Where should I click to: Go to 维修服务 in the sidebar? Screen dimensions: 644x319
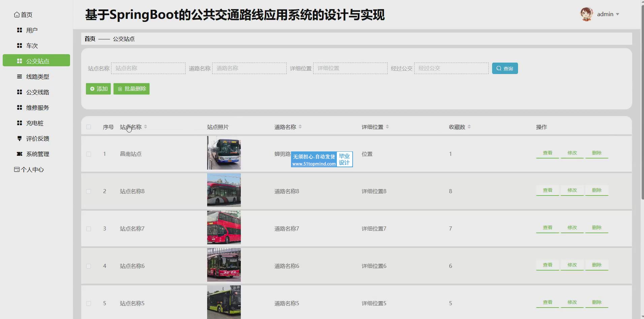point(37,108)
